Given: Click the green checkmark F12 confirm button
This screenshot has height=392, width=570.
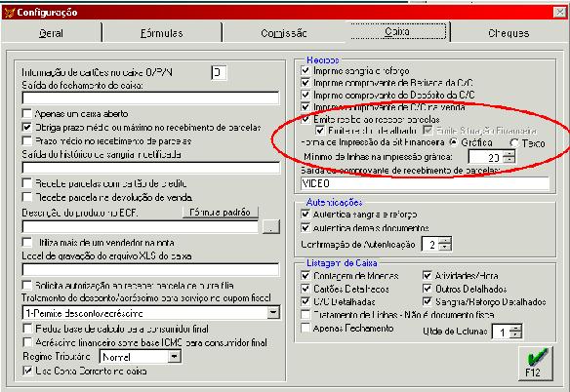Looking at the screenshot, I should [x=536, y=364].
